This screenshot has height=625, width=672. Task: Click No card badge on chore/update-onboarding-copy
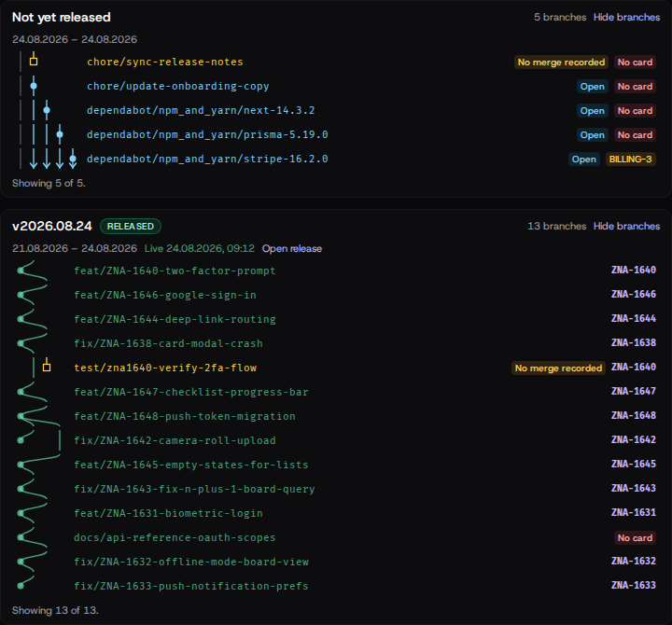coord(635,87)
